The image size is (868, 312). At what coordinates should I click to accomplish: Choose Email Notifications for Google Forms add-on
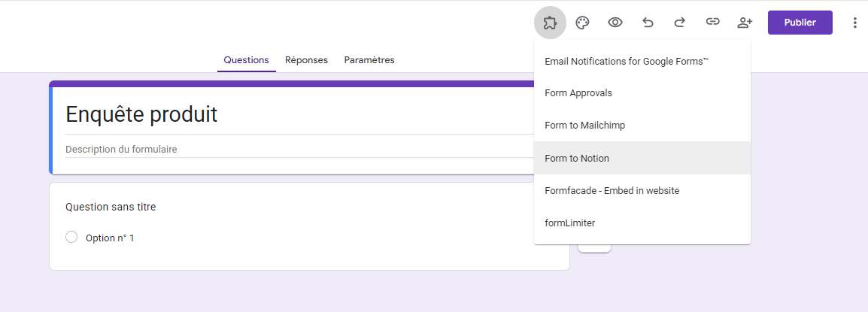627,61
